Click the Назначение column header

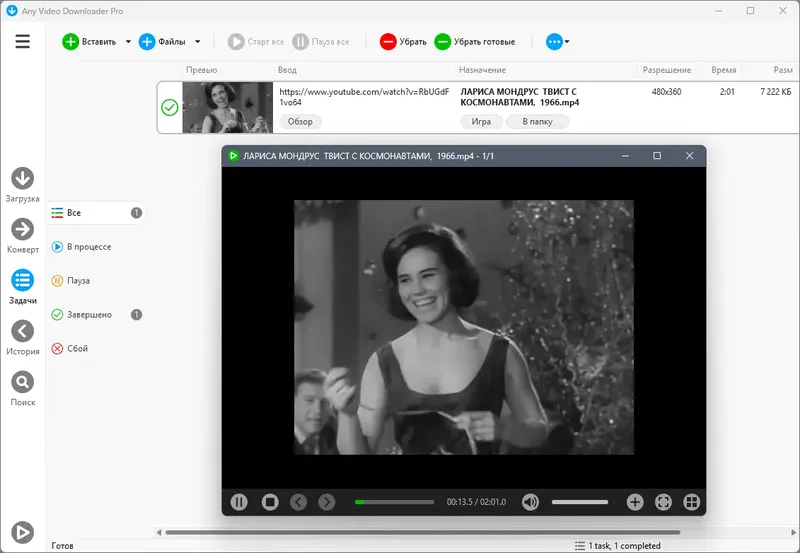click(482, 70)
